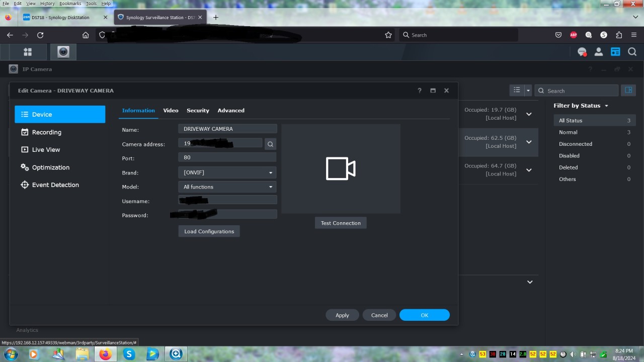Screen dimensions: 644x362
Task: Expand camera row with Occupied 19.7 GB
Action: [x=529, y=114]
